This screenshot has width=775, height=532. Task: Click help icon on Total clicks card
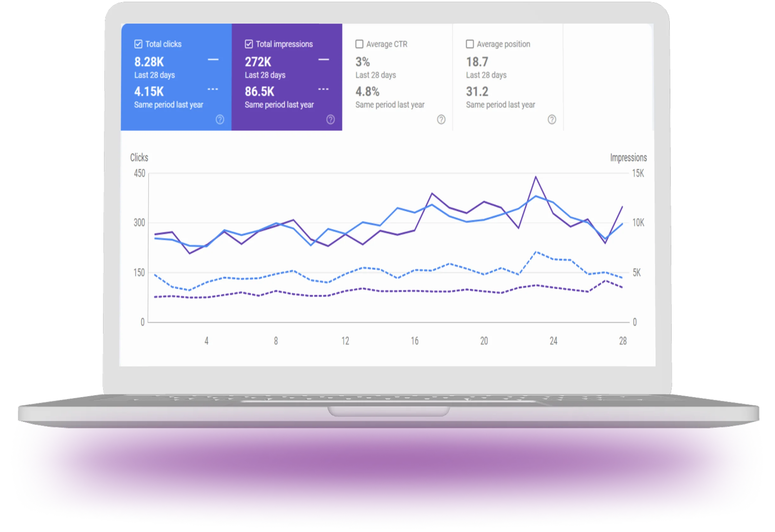(x=220, y=119)
